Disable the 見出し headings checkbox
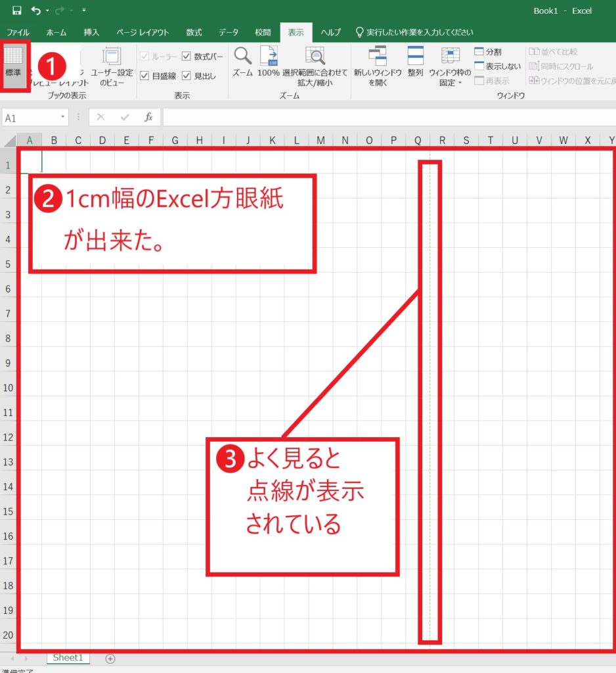616x673 pixels. pos(187,75)
